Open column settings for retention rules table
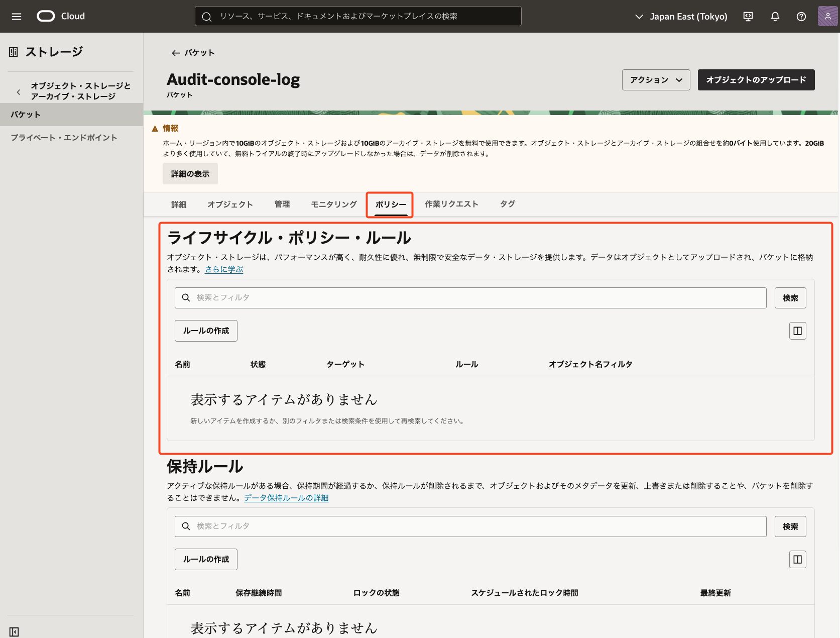This screenshot has width=840, height=638. pos(797,559)
